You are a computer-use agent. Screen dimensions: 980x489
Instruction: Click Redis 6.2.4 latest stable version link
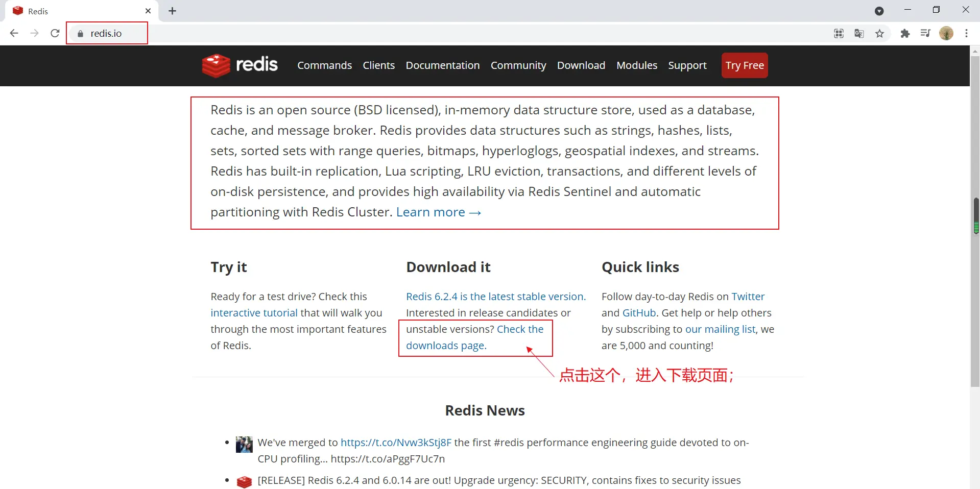tap(496, 297)
